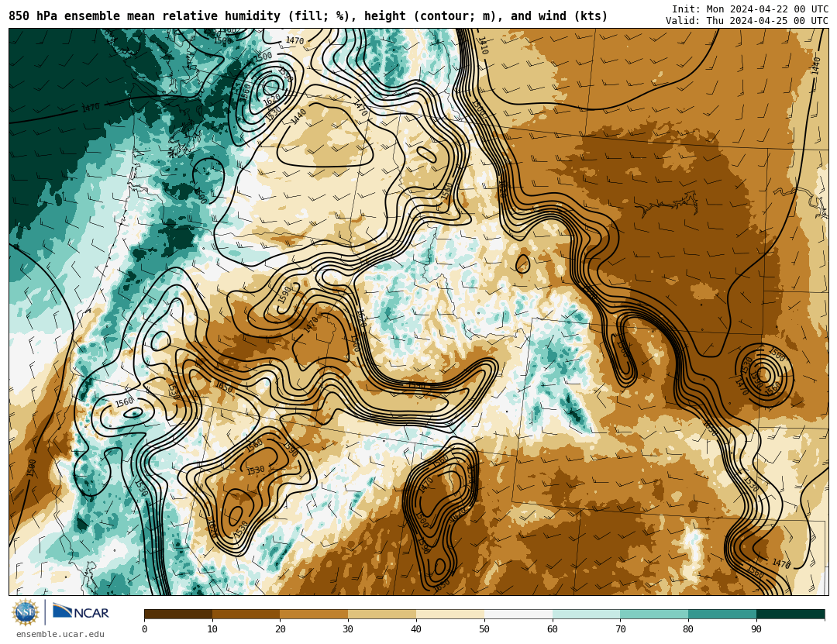Pick the 90–100% darkest green colorbar segment
Screen dimensions: 837x644
790,614
